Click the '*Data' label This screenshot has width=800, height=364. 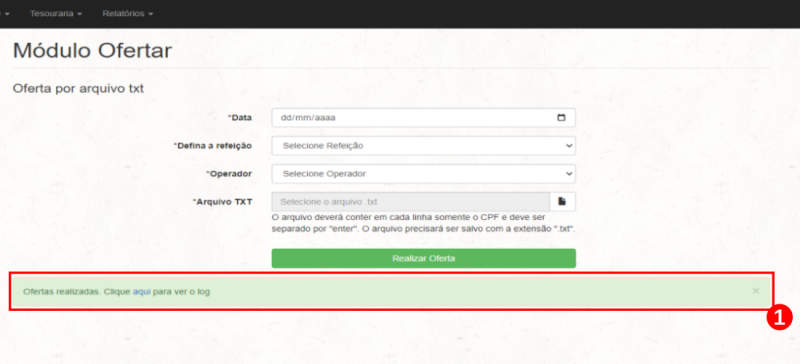[240, 117]
